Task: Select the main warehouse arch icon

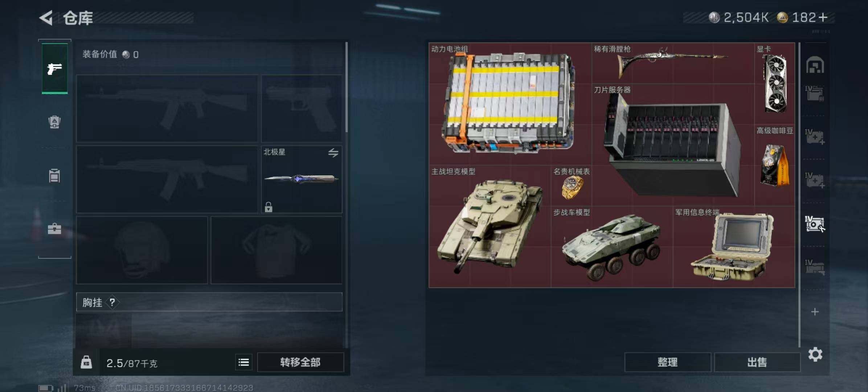Action: [x=815, y=65]
